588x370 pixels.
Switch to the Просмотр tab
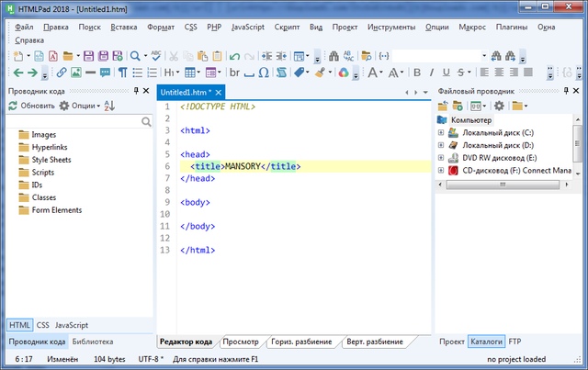[241, 342]
